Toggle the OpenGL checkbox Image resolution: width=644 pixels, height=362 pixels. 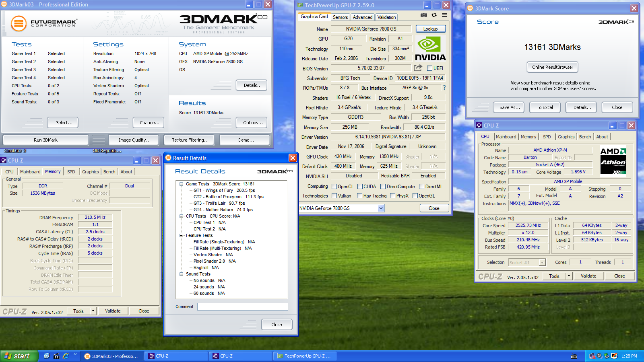(415, 196)
